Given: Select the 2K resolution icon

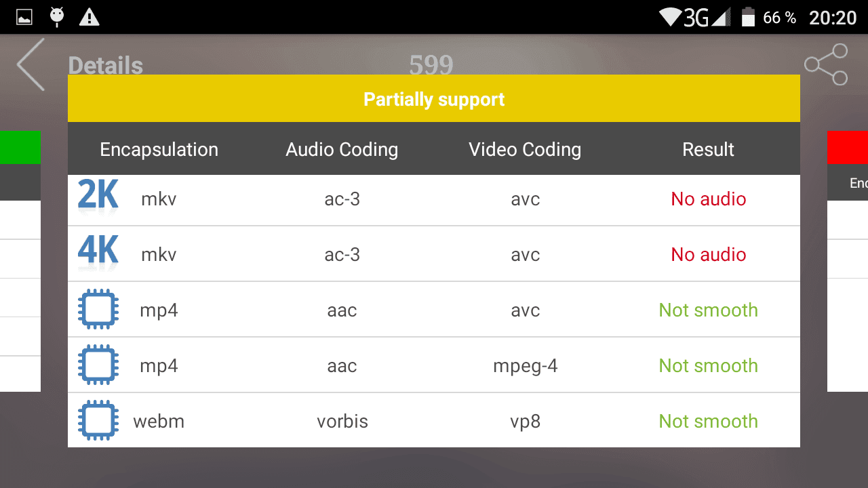Looking at the screenshot, I should click(98, 196).
